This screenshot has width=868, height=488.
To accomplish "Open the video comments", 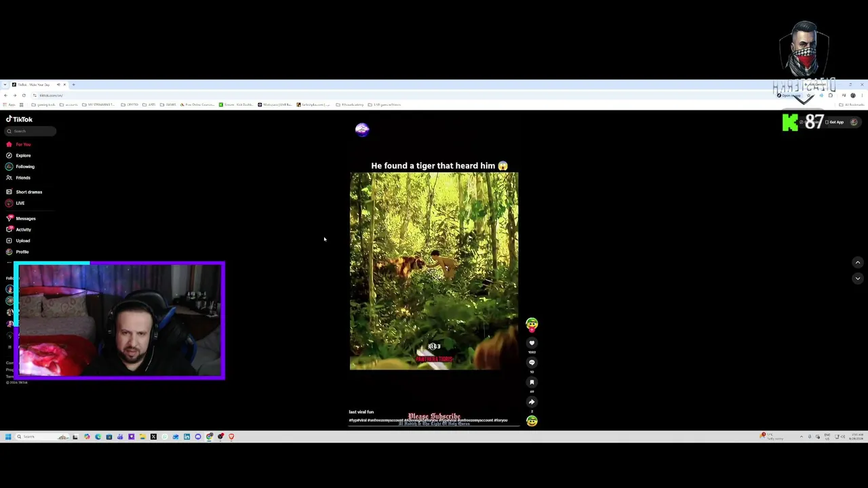I will (x=532, y=363).
